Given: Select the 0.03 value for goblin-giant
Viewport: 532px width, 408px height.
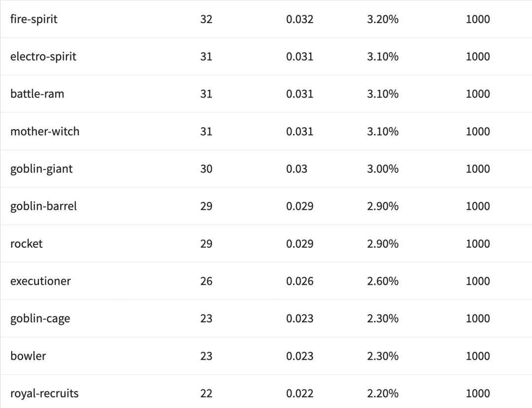Looking at the screenshot, I should pos(297,169).
